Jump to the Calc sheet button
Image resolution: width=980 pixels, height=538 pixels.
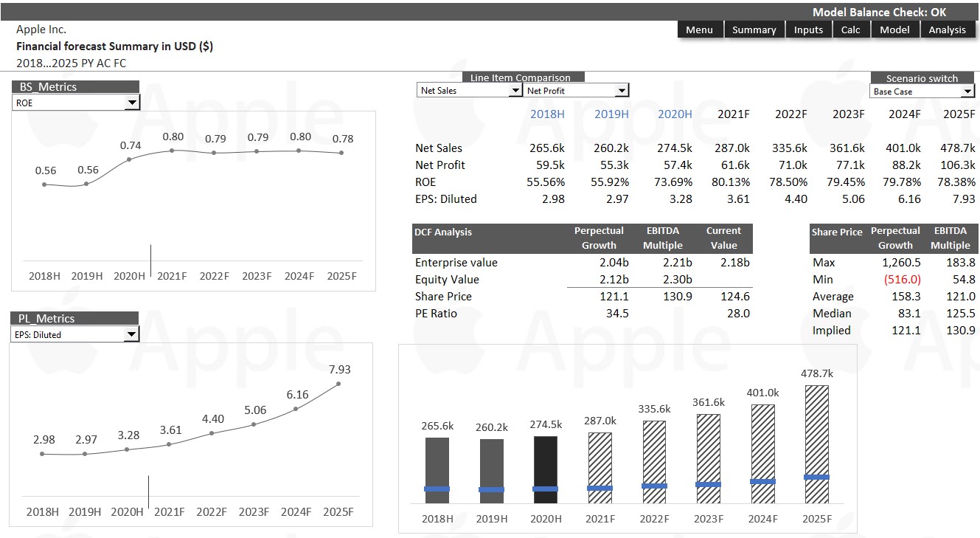850,30
